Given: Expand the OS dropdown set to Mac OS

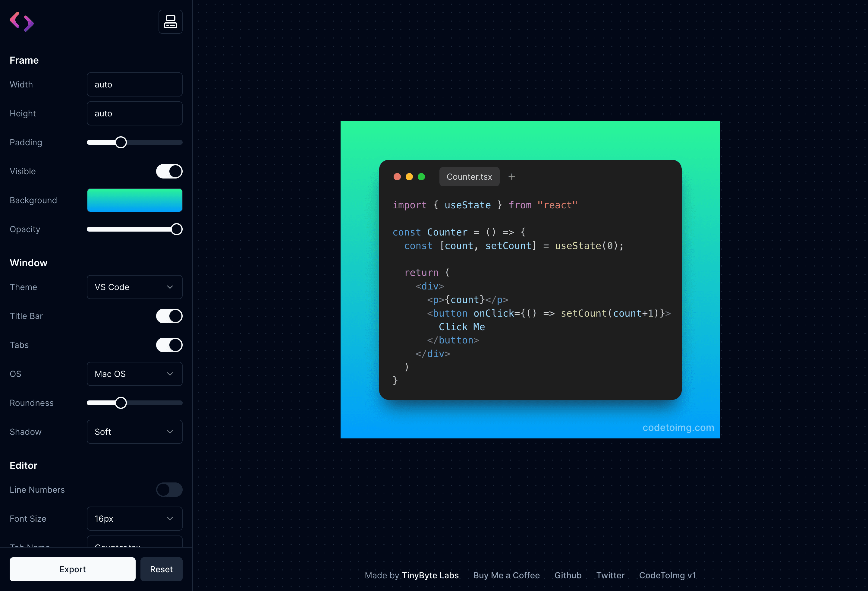Looking at the screenshot, I should [x=134, y=374].
